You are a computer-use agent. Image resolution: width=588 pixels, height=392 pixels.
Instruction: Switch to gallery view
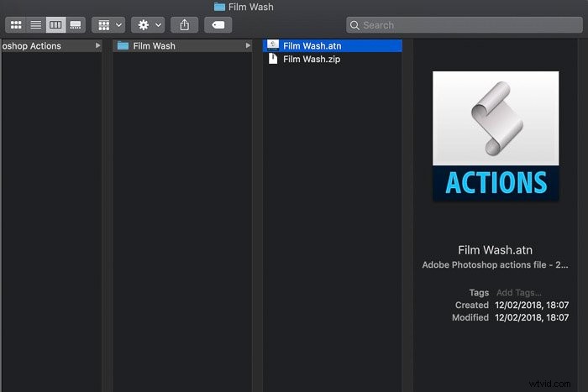pos(76,25)
